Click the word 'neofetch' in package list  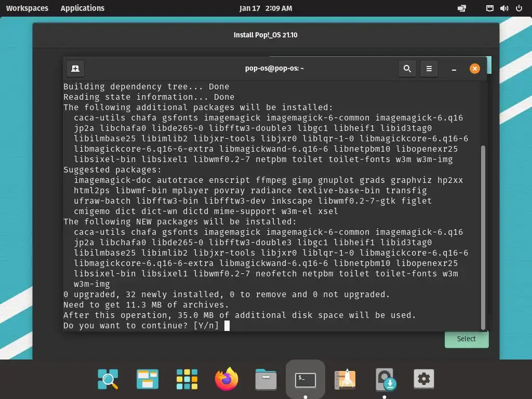click(276, 273)
